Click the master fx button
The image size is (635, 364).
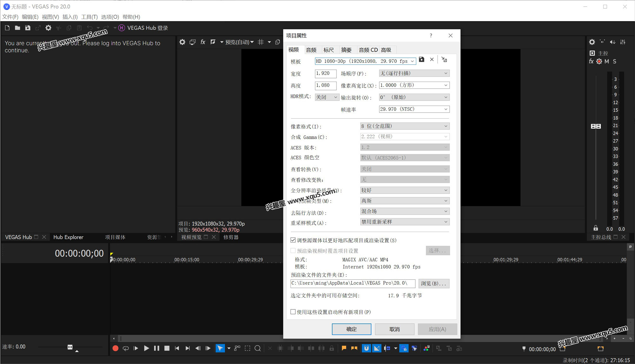[591, 61]
